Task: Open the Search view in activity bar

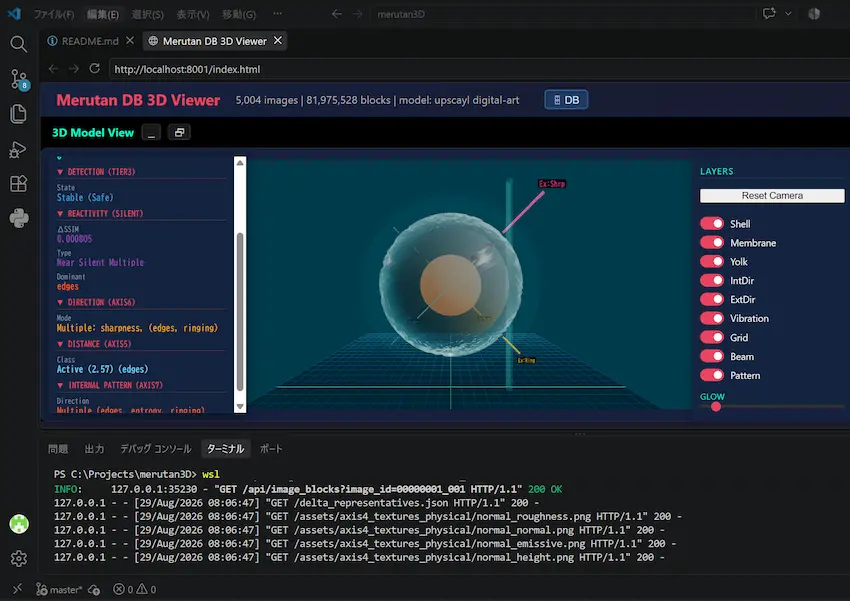Action: [18, 44]
